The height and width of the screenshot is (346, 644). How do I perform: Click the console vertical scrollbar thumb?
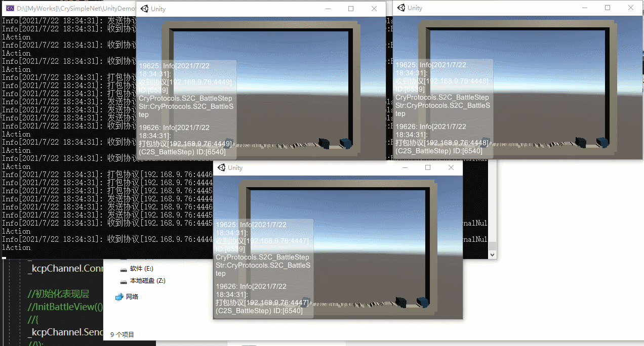(x=492, y=247)
